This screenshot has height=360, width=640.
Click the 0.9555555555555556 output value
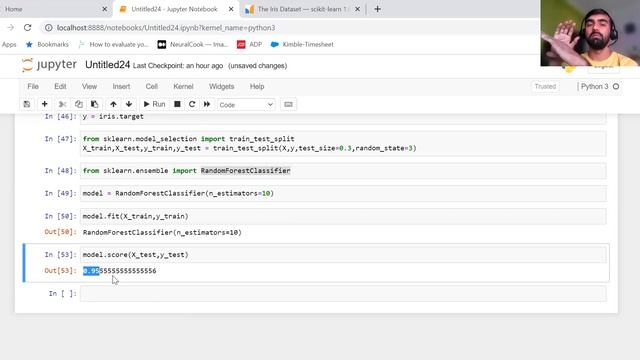click(120, 271)
